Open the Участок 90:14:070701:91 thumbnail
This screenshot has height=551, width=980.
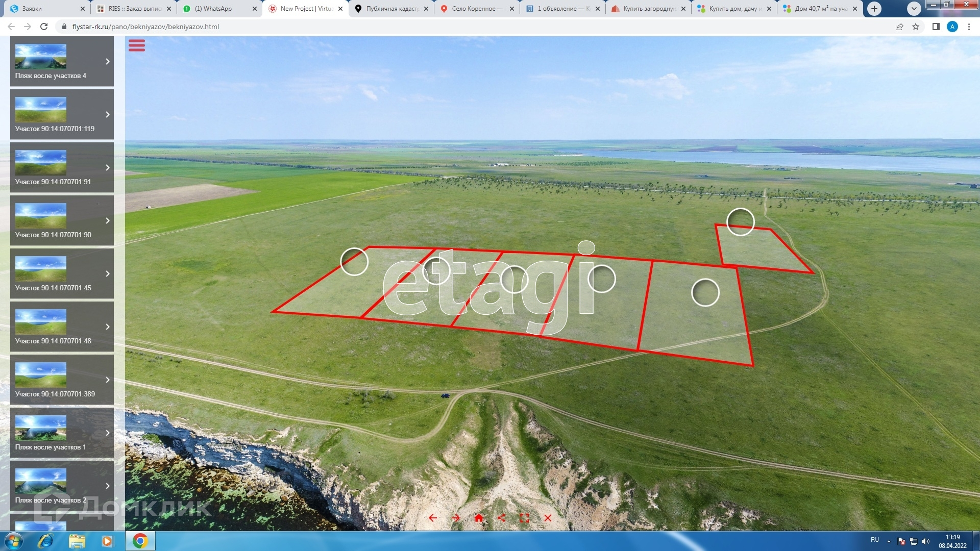point(41,162)
